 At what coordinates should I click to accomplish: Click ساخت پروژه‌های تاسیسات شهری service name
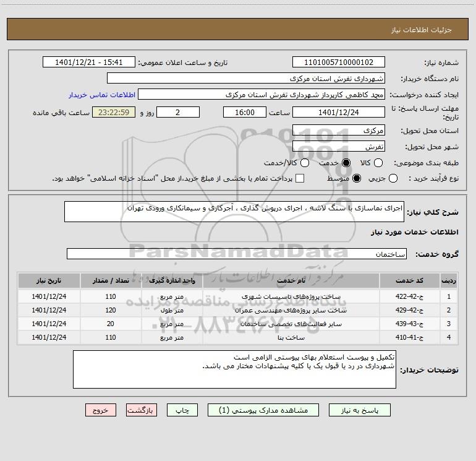click(291, 296)
